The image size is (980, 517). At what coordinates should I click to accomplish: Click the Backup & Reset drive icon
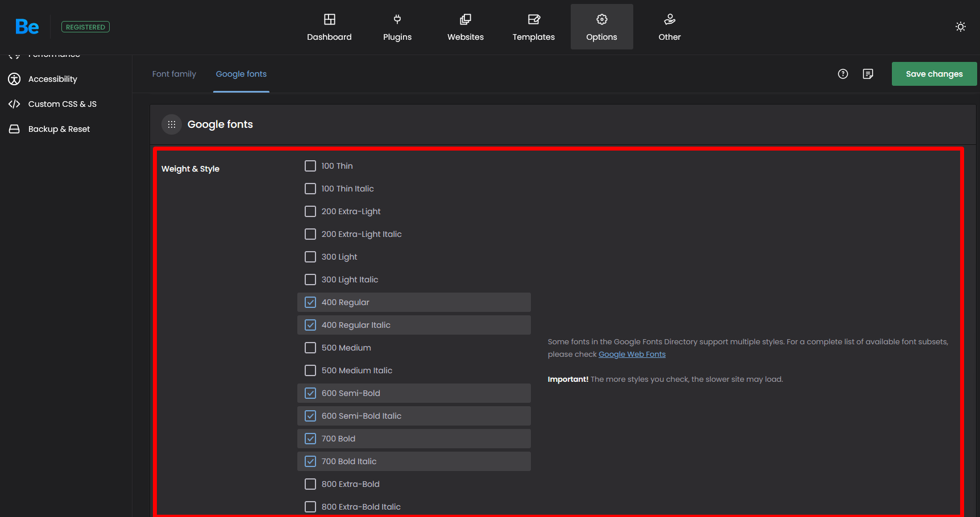click(14, 129)
